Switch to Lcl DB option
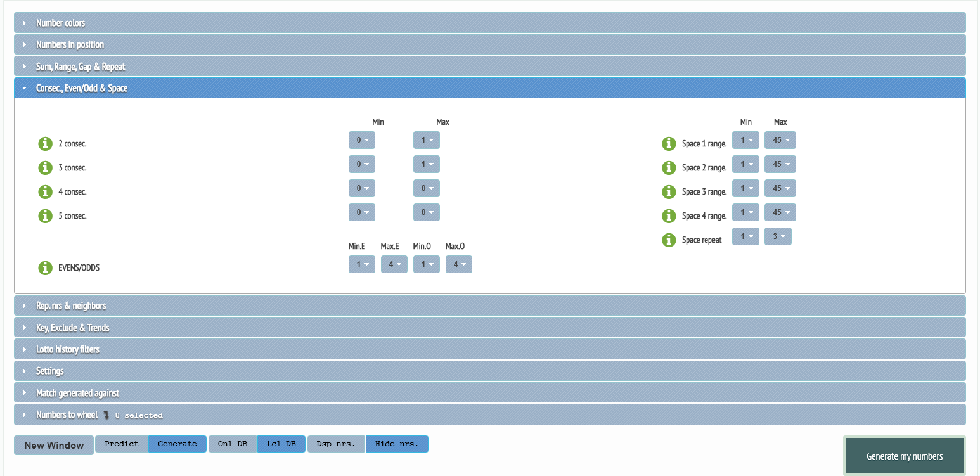 (281, 444)
